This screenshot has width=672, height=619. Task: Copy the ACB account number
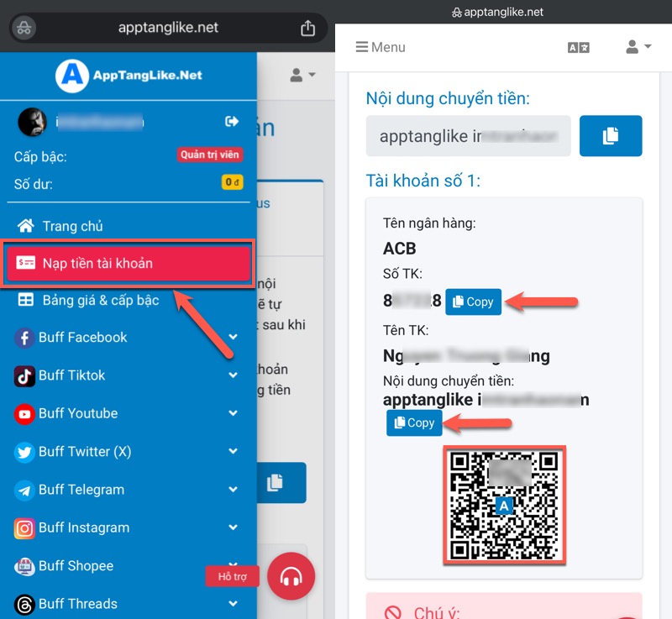coord(473,302)
